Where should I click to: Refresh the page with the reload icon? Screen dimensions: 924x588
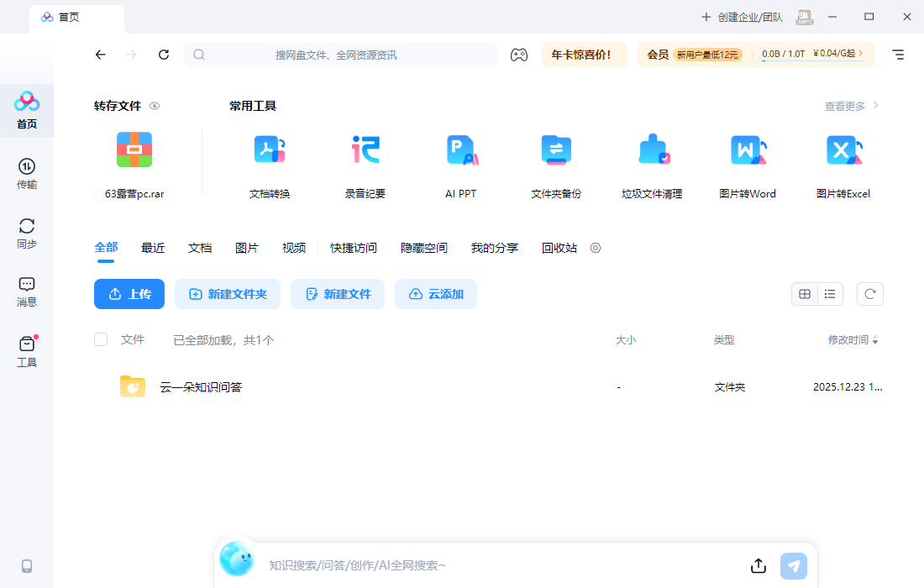(x=164, y=55)
